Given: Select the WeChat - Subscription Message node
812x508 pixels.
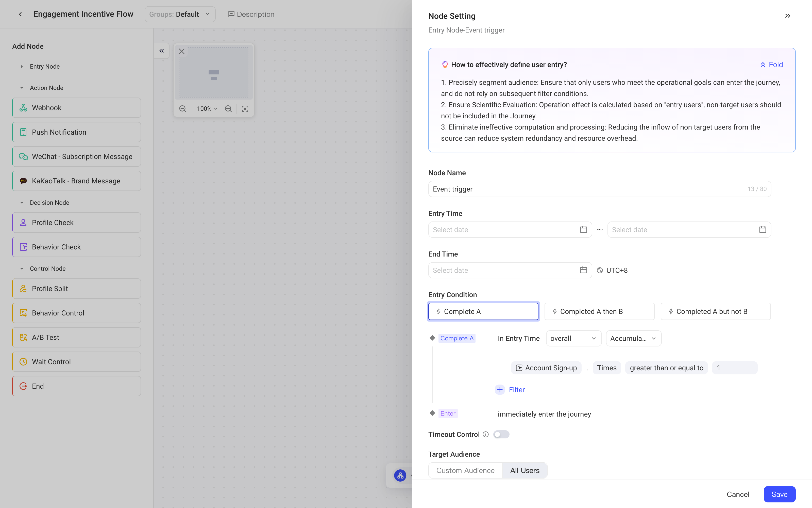Looking at the screenshot, I should (x=76, y=156).
